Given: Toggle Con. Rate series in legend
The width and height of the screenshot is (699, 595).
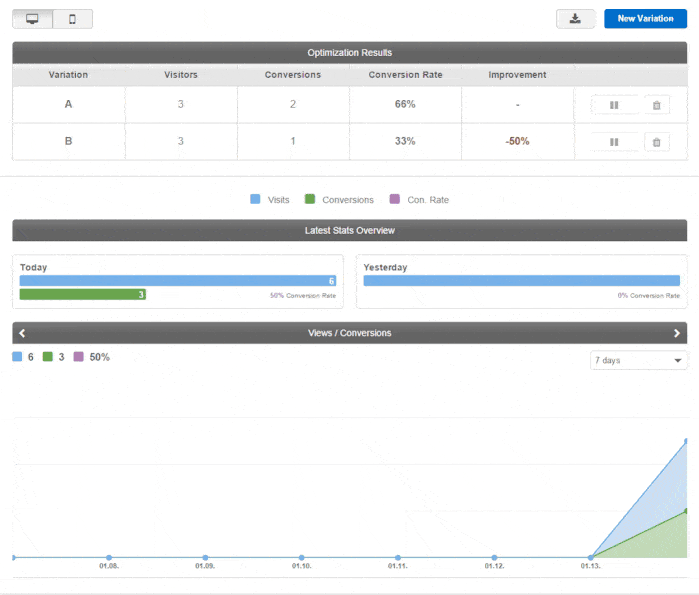Looking at the screenshot, I should (x=419, y=200).
